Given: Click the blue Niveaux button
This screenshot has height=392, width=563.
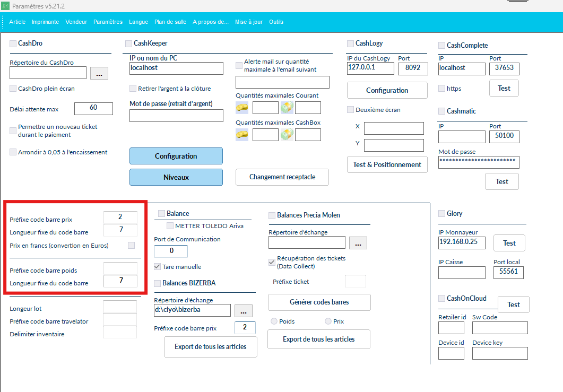Looking at the screenshot, I should click(176, 177).
